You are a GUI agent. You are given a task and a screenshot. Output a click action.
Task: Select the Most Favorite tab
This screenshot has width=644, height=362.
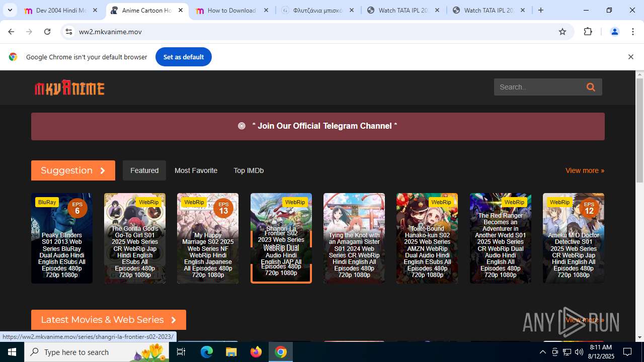pyautogui.click(x=196, y=170)
